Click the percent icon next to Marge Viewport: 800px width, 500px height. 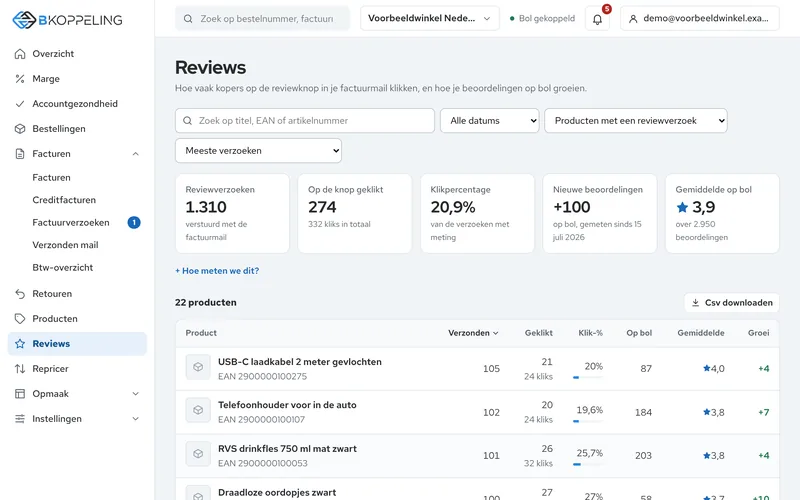pyautogui.click(x=20, y=79)
